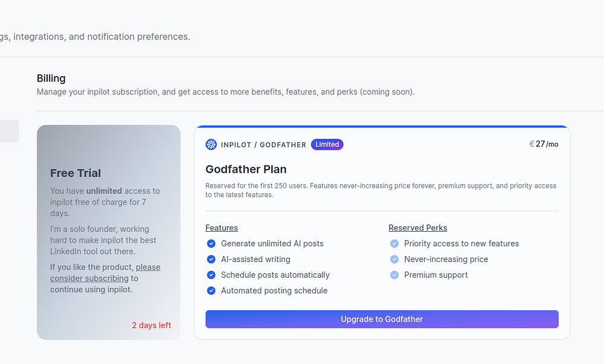604x364 pixels.
Task: Click the €27/mo price label
Action: [x=544, y=144]
